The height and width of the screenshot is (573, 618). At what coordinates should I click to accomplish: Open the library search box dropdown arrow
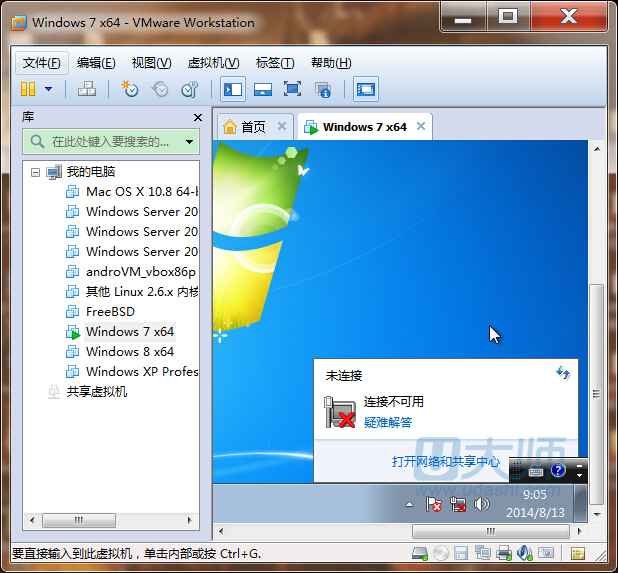(x=189, y=142)
